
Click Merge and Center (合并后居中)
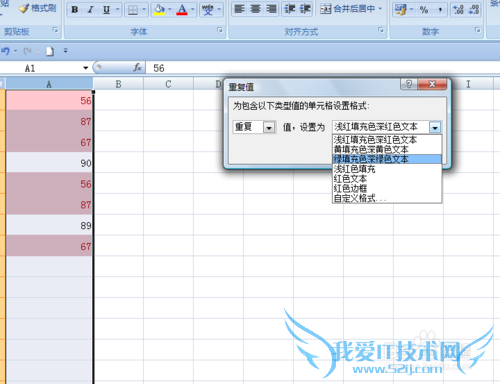pyautogui.click(x=347, y=9)
